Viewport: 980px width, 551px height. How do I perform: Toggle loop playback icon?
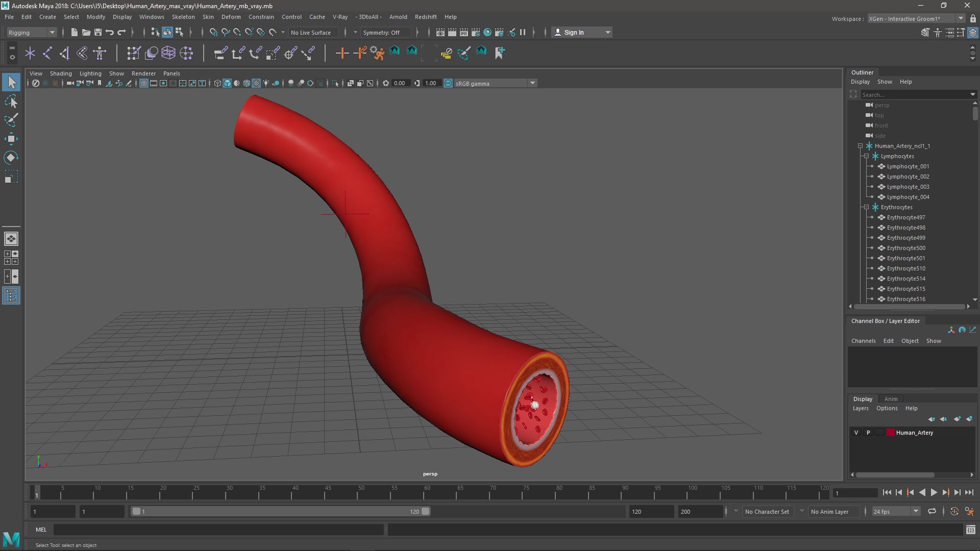[x=932, y=511]
